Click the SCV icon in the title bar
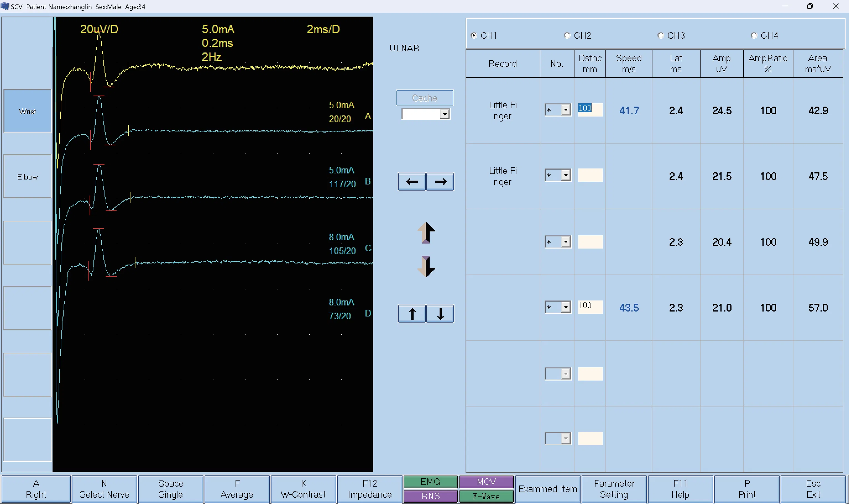The height and width of the screenshot is (504, 849). tap(5, 6)
